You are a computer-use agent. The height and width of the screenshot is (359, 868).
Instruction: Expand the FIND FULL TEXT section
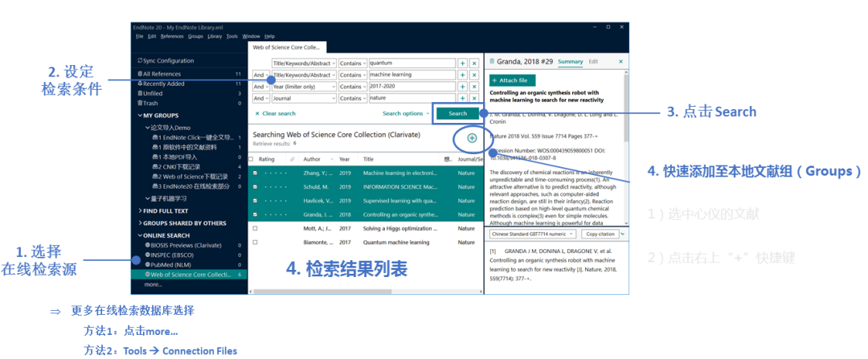(140, 210)
